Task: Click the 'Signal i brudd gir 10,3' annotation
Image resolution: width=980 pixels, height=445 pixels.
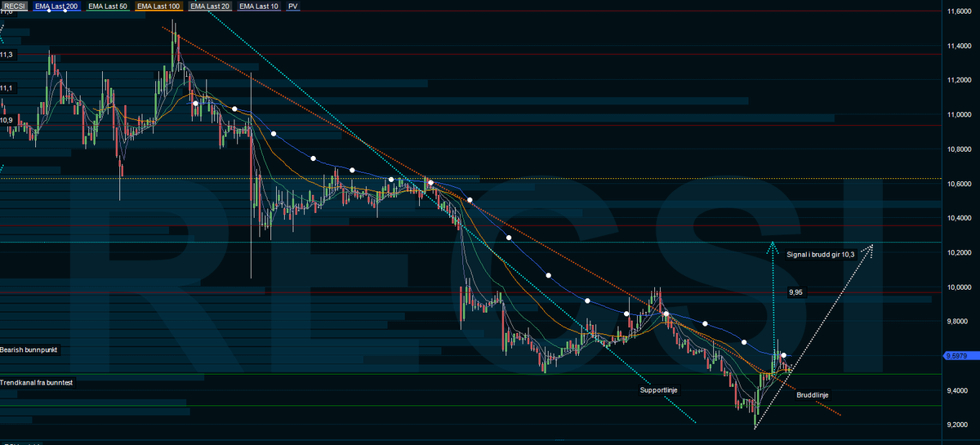Action: (821, 255)
